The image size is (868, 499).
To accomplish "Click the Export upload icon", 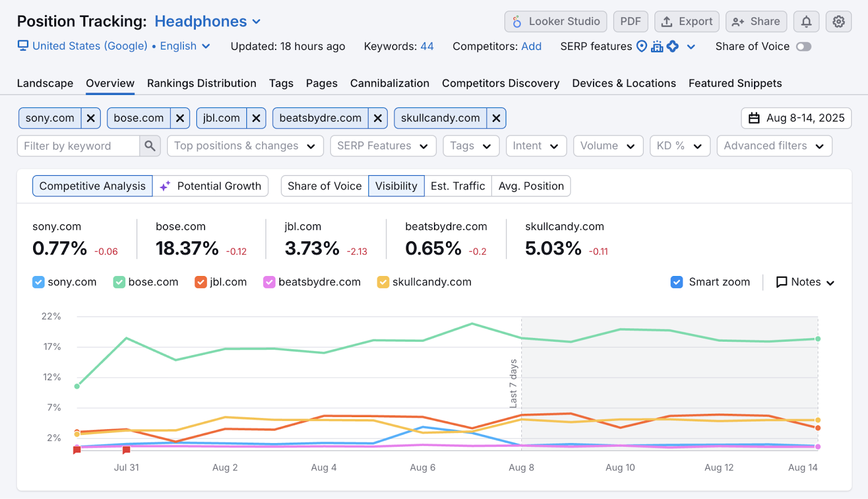I will 666,22.
